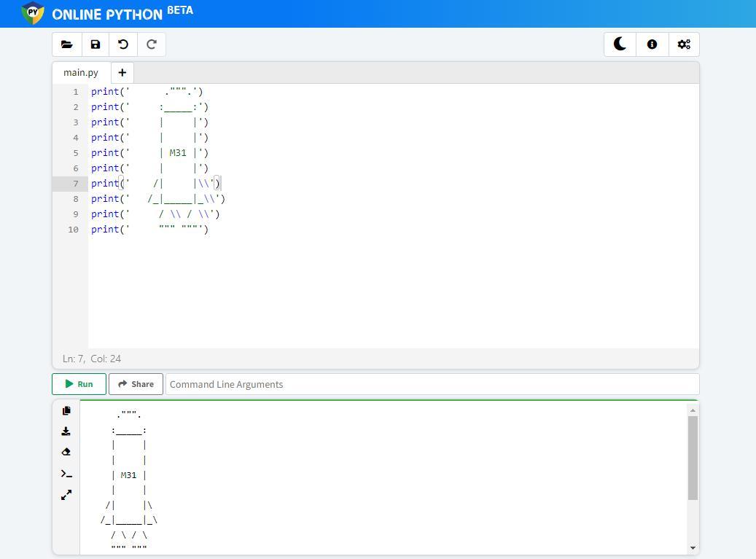Image resolution: width=756 pixels, height=559 pixels.
Task: Click the Online Python logo
Action: click(33, 13)
